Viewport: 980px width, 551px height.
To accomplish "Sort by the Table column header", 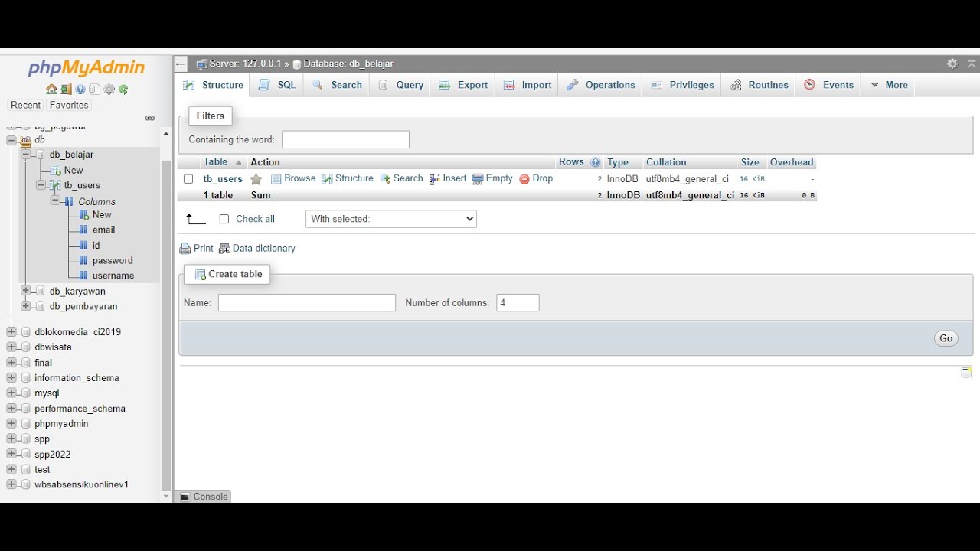I will coord(215,162).
